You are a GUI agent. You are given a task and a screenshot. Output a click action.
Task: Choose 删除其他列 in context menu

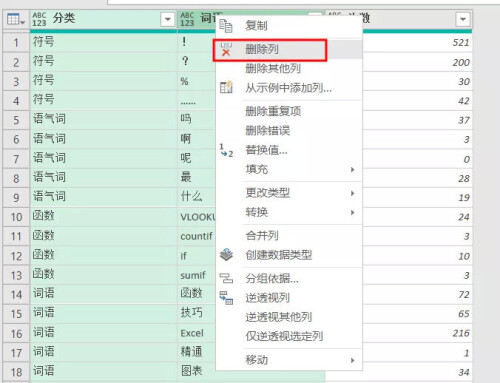pos(273,68)
